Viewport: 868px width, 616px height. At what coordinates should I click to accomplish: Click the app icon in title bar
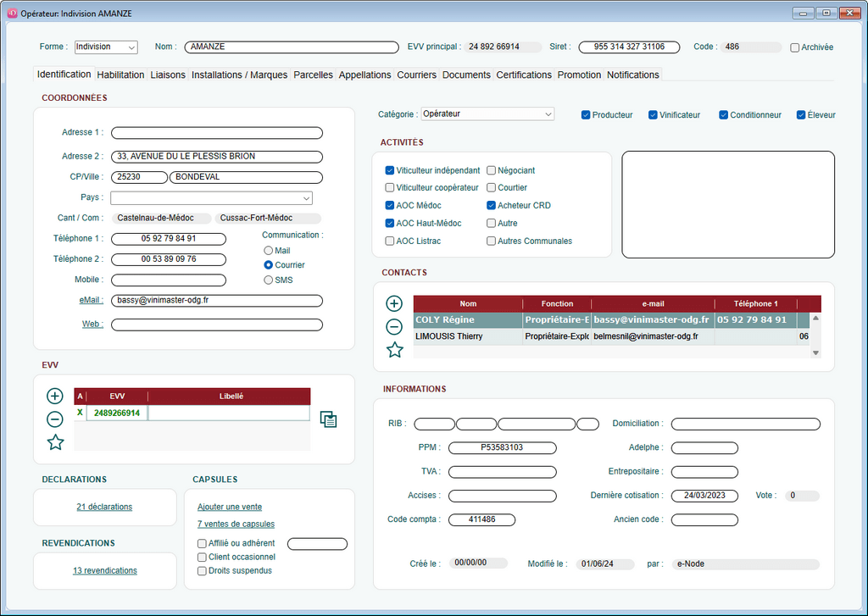12,14
